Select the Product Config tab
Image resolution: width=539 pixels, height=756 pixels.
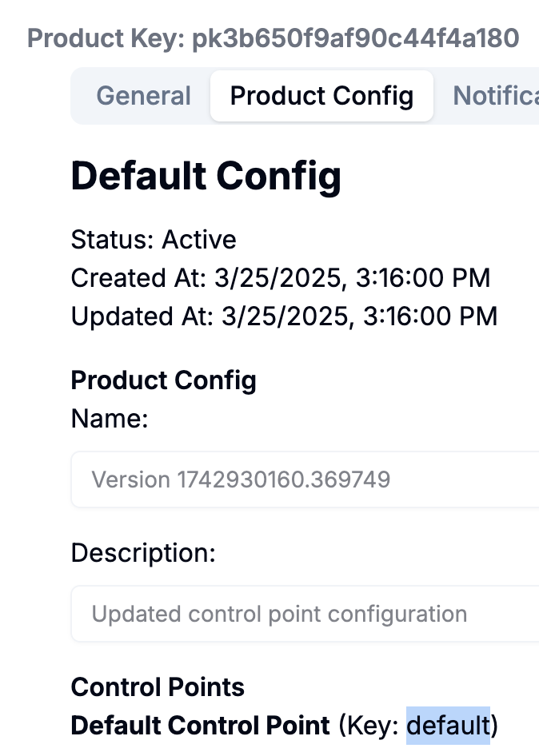point(321,96)
